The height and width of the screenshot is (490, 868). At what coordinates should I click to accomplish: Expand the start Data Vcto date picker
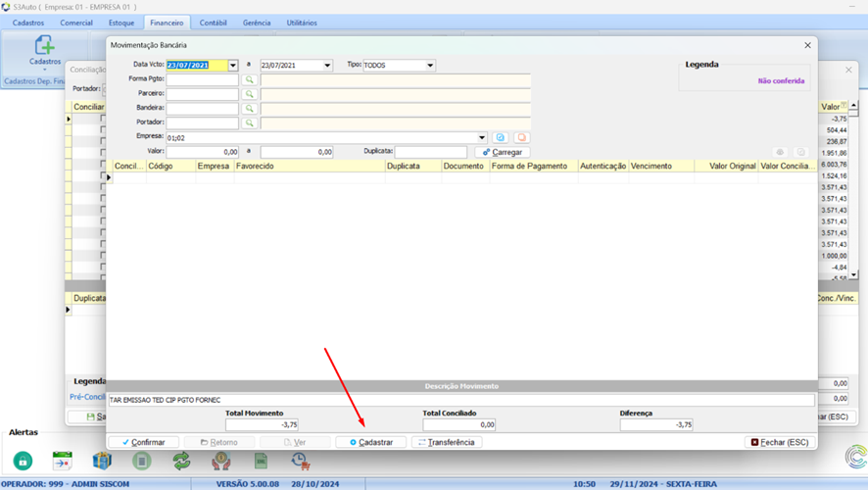233,66
